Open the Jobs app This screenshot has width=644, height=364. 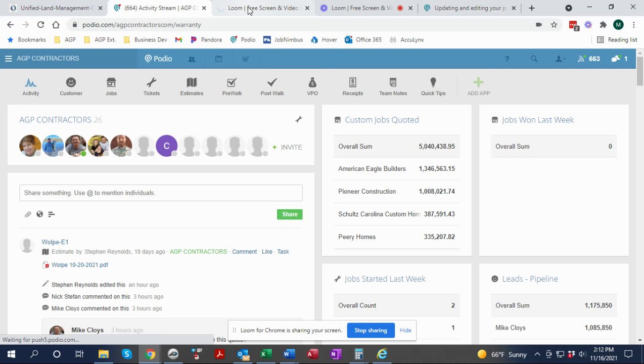pyautogui.click(x=111, y=86)
